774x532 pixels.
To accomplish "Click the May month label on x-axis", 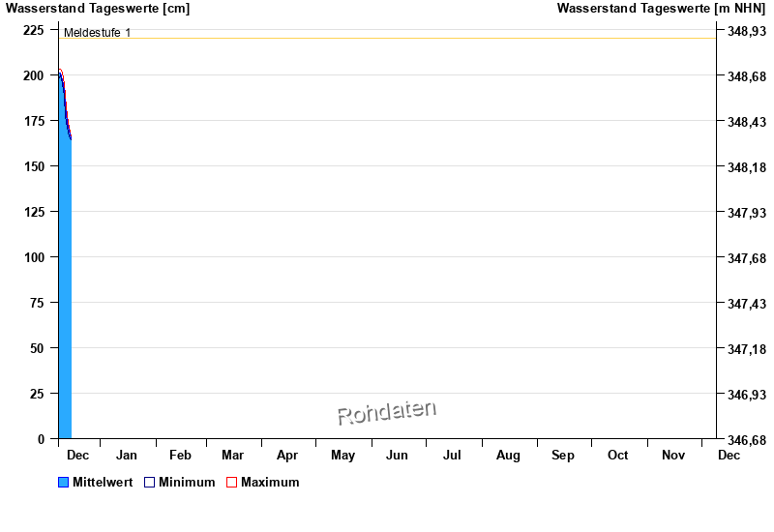I will [x=342, y=456].
